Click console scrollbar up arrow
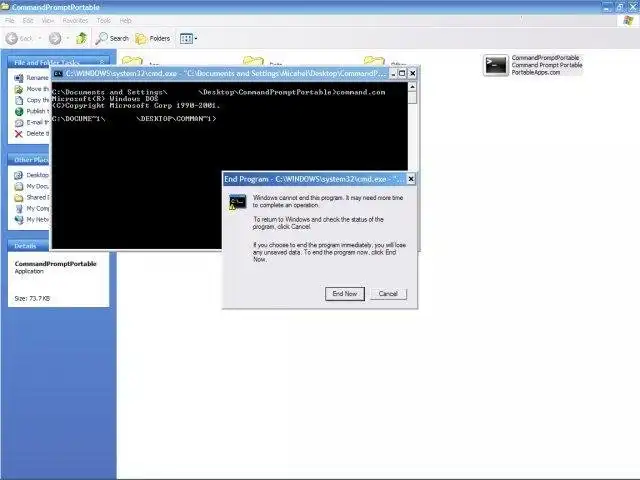 pos(412,87)
